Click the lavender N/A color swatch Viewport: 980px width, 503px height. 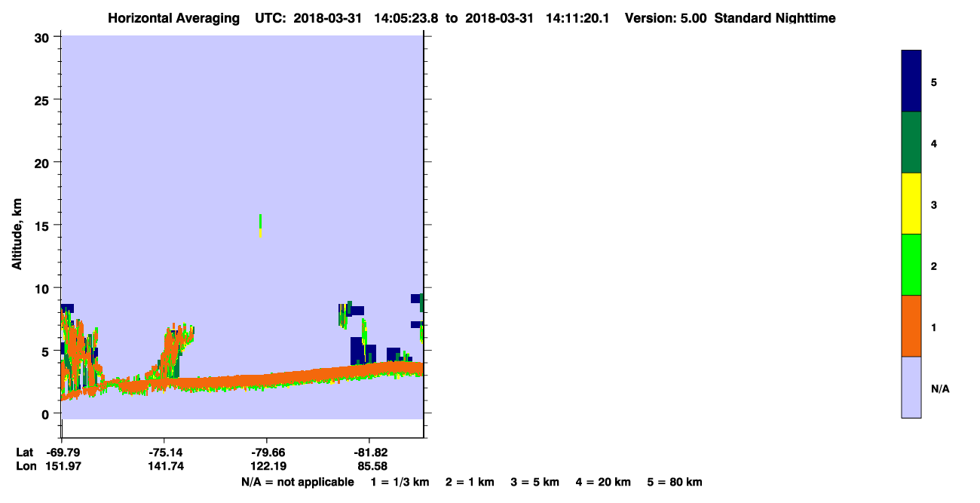[911, 387]
